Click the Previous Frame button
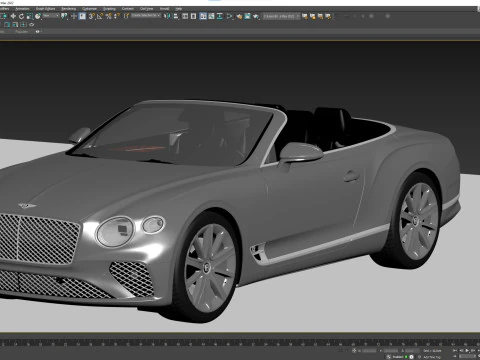This screenshot has width=480, height=360. (461, 350)
